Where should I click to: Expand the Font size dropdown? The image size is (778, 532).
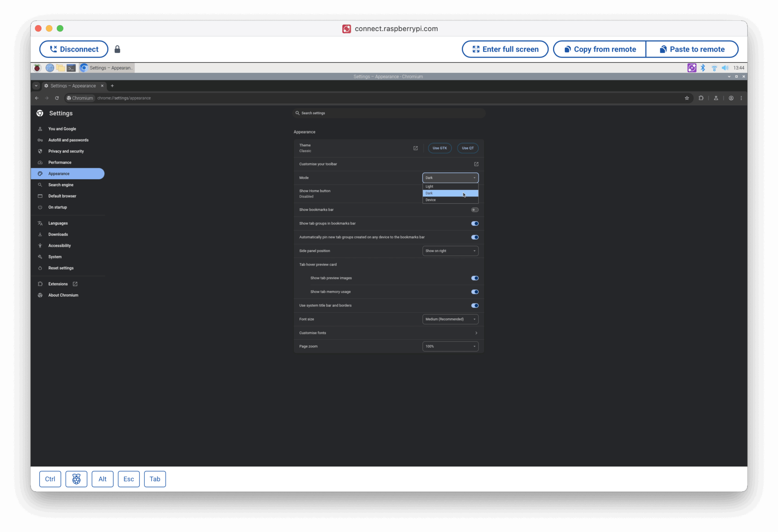click(x=450, y=319)
